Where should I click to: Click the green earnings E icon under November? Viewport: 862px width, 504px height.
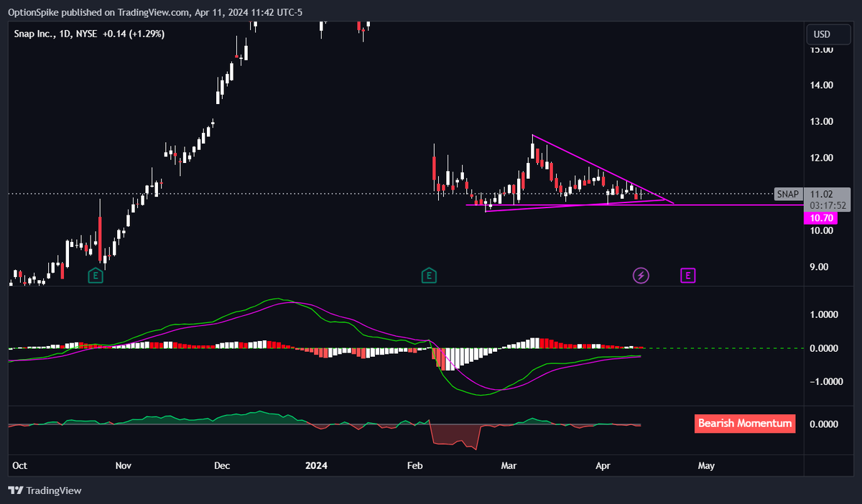point(94,275)
